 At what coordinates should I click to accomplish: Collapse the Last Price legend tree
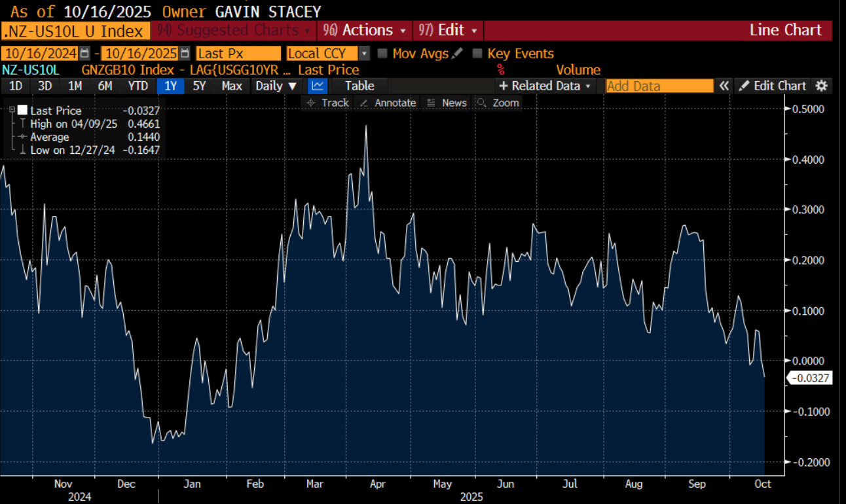point(12,110)
